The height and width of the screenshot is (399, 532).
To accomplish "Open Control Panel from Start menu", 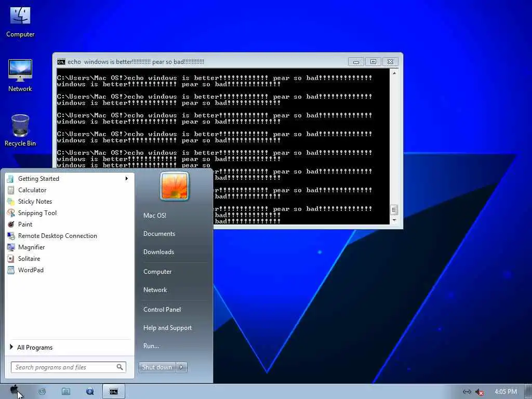I will 162,310.
